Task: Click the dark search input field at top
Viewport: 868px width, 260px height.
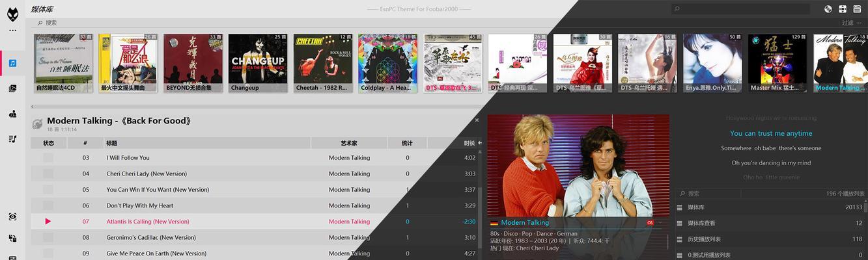Action: pyautogui.click(x=740, y=9)
